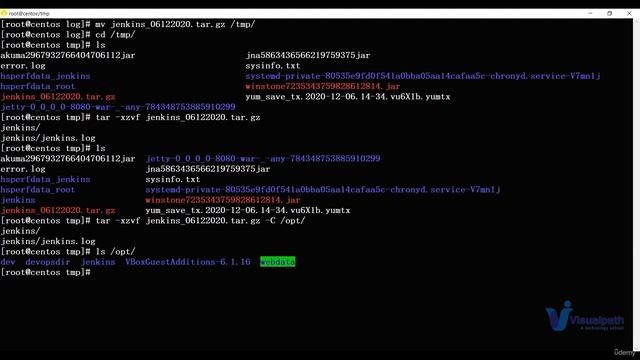Close the root@centos:/tmp terminal window
Screen dimensions: 640x360
629,13
